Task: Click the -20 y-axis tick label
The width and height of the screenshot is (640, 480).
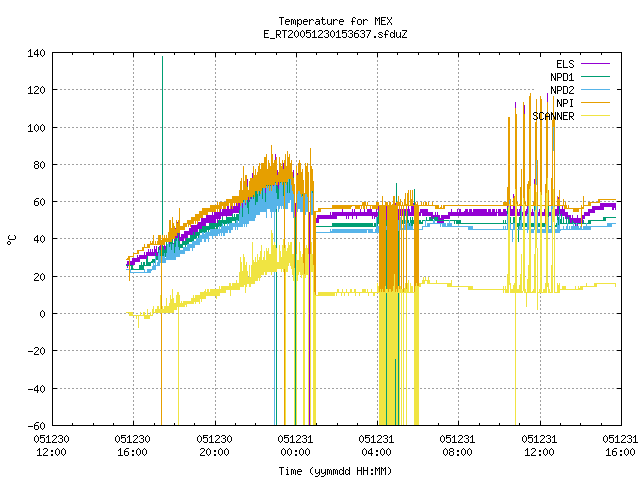Action: coord(36,351)
